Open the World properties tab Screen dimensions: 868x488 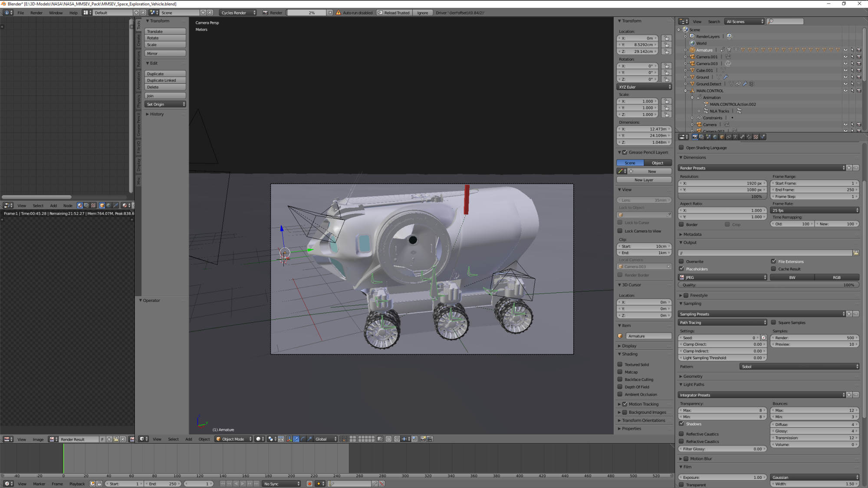pos(715,137)
